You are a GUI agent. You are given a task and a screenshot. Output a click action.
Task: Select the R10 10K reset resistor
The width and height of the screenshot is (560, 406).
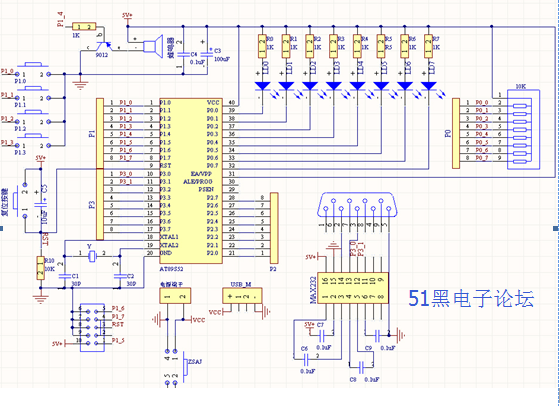[x=40, y=268]
